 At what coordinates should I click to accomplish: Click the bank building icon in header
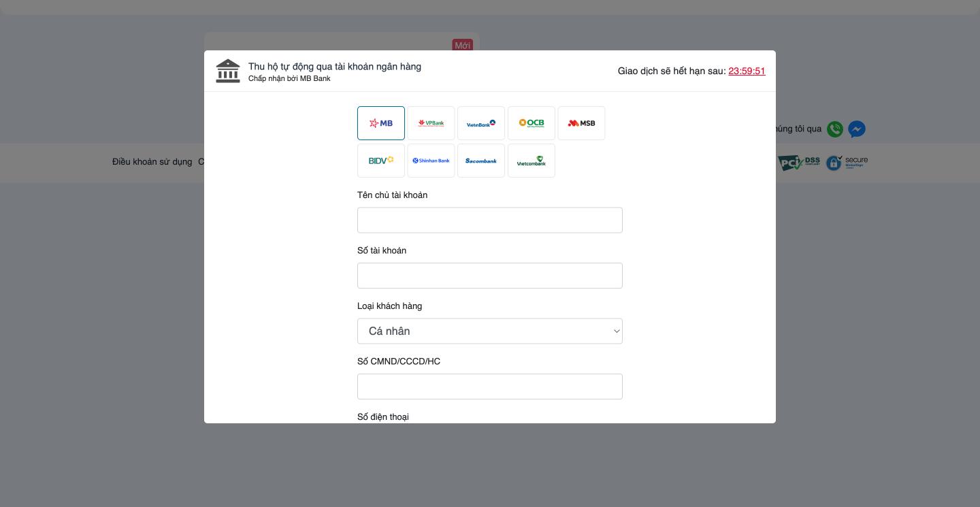pos(228,71)
